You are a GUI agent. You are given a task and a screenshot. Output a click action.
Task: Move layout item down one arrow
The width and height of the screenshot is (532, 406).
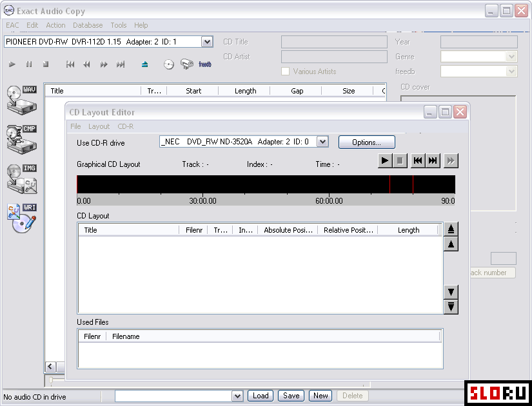click(x=451, y=292)
